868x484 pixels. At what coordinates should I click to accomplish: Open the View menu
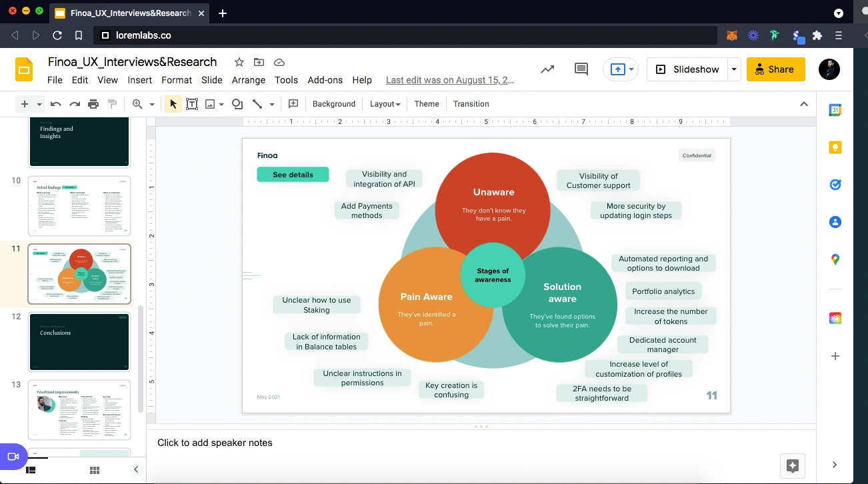(x=107, y=80)
